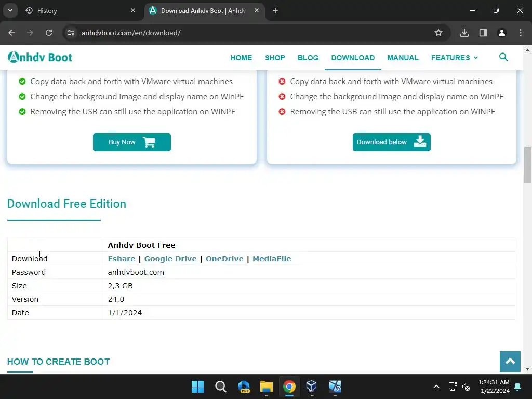Open the last pinned taskbar app icon
The height and width of the screenshot is (399, 532).
tap(335, 387)
